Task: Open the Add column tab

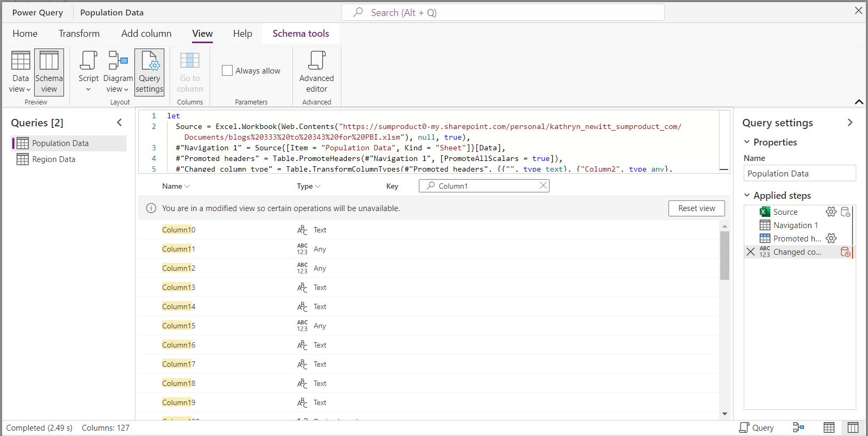Action: coord(146,34)
